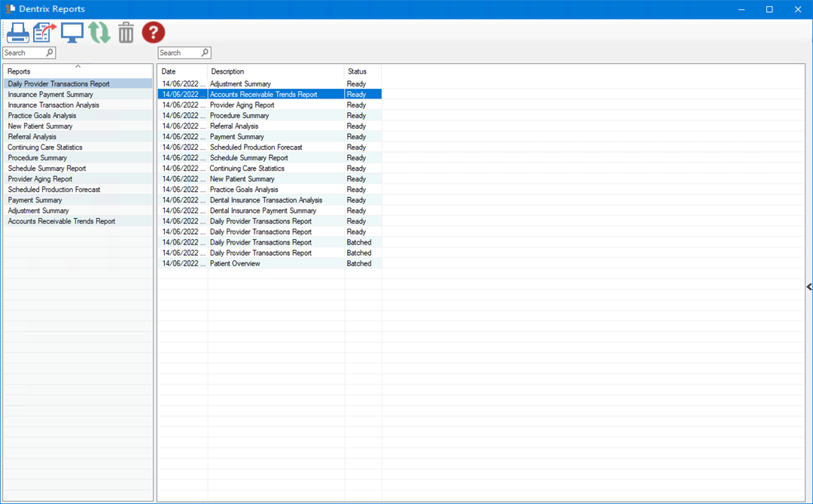The image size is (813, 504).
Task: Sort batch list by Date column header
Action: click(x=182, y=71)
